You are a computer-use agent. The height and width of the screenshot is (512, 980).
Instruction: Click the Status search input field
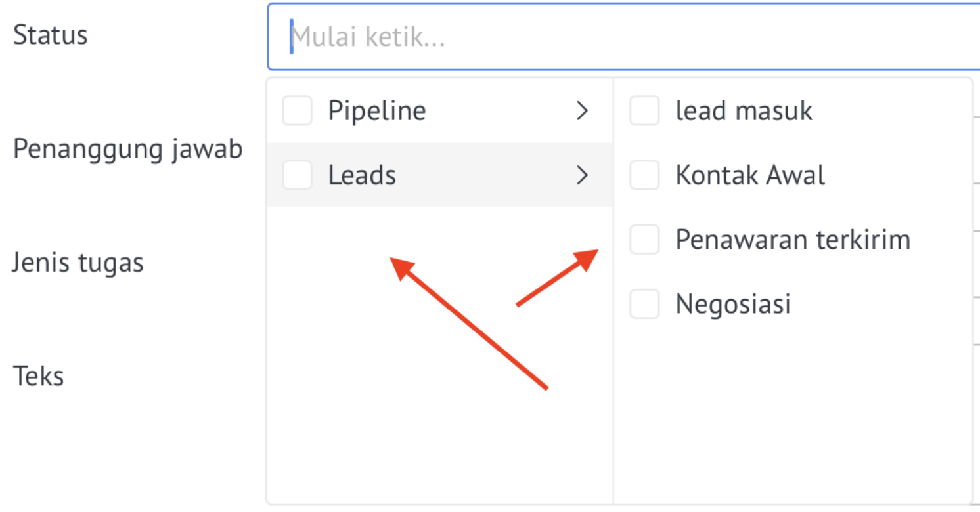[x=623, y=37]
